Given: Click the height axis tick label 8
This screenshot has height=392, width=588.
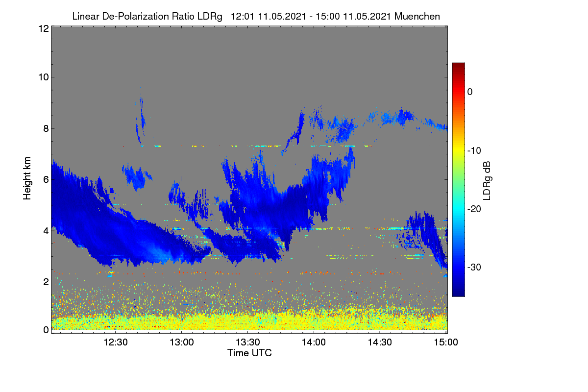Looking at the screenshot, I should (x=46, y=128).
